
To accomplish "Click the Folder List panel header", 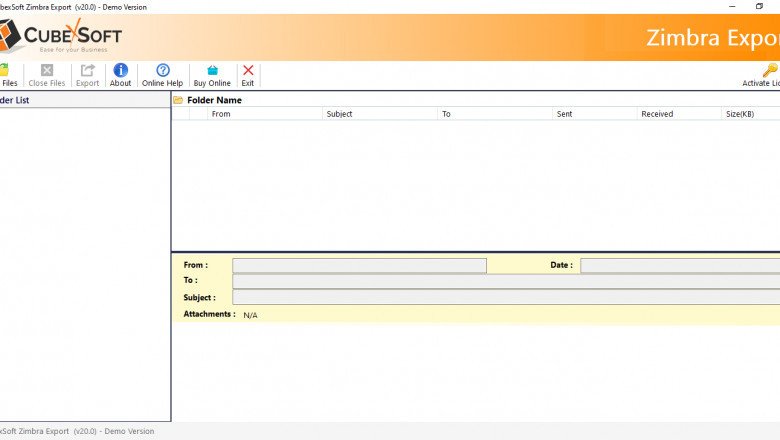I will pyautogui.click(x=85, y=100).
